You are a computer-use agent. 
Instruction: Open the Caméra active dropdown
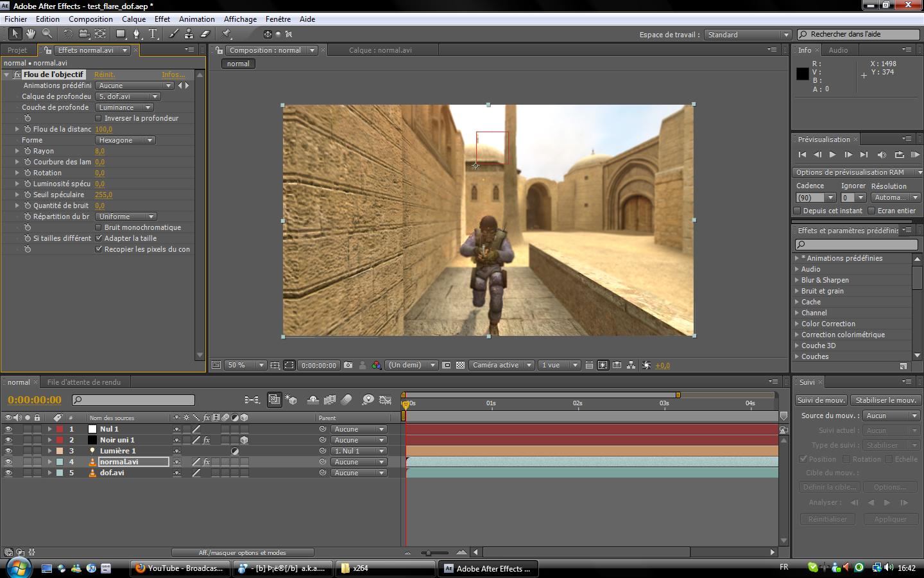pos(501,365)
